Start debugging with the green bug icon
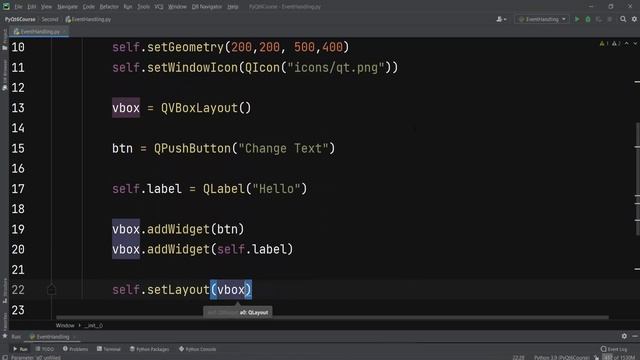Image resolution: width=640 pixels, height=360 pixels. [x=588, y=19]
